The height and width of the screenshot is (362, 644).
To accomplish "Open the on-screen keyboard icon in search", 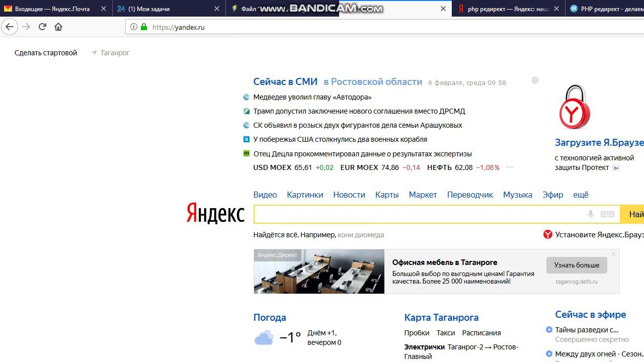I will point(607,214).
